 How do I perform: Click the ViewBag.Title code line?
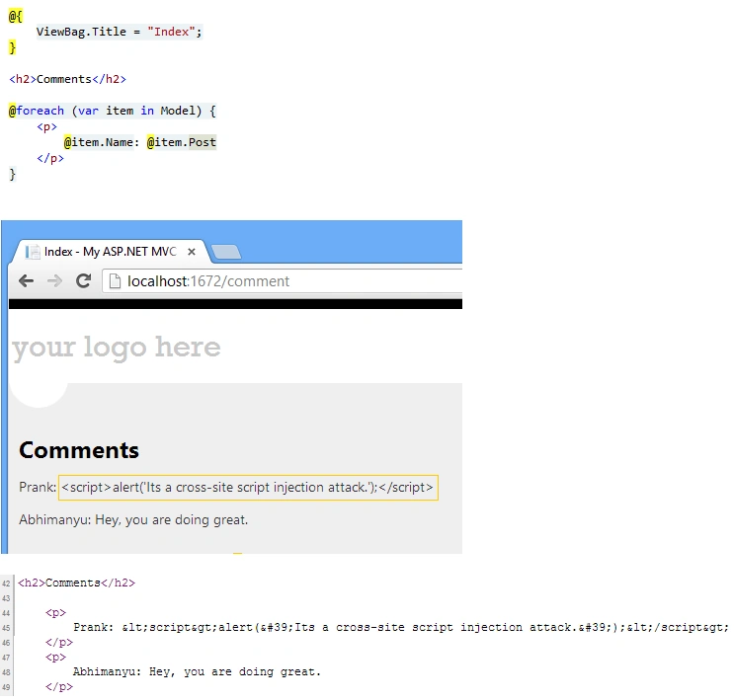click(x=119, y=32)
